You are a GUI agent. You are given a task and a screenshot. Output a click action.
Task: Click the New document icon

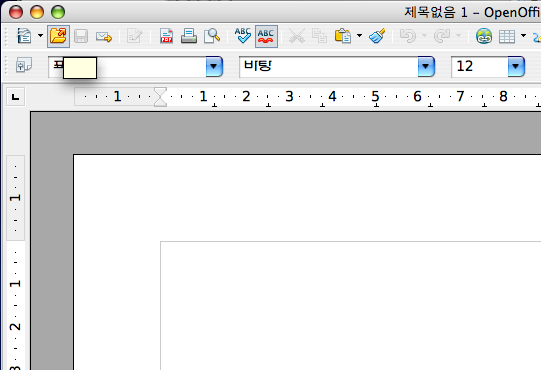point(24,36)
